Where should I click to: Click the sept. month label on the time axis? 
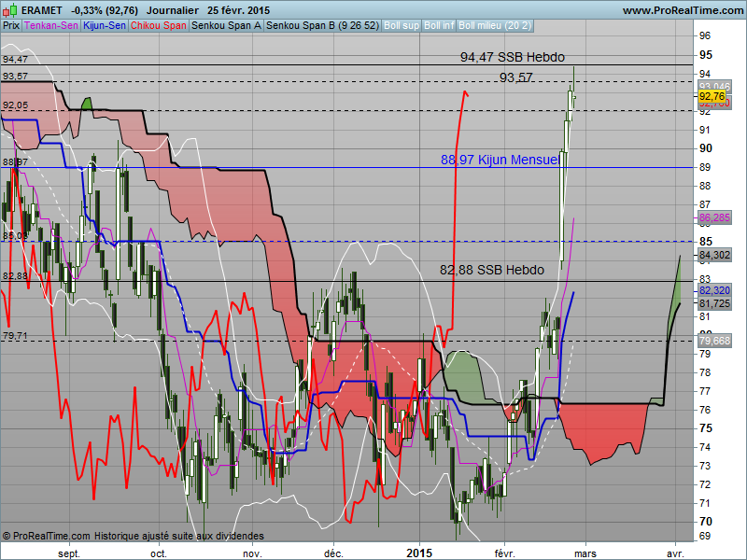pos(69,553)
